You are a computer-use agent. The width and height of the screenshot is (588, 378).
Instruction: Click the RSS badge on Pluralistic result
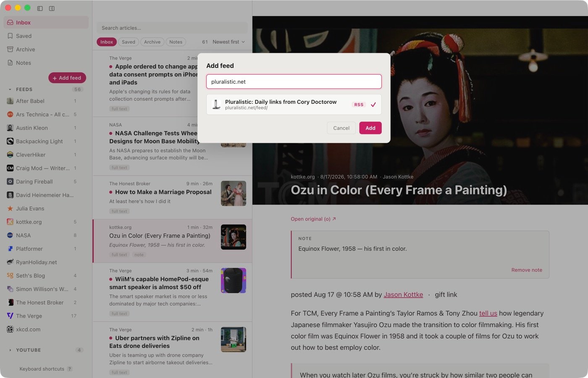(x=359, y=105)
